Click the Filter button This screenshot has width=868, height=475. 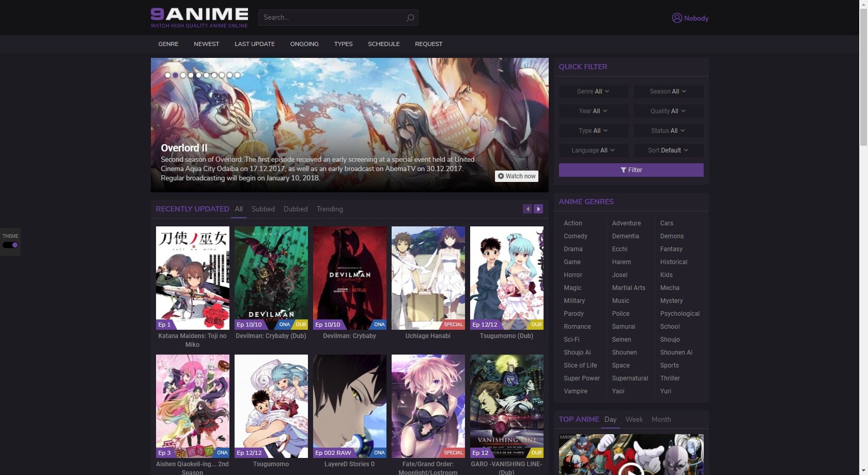631,170
